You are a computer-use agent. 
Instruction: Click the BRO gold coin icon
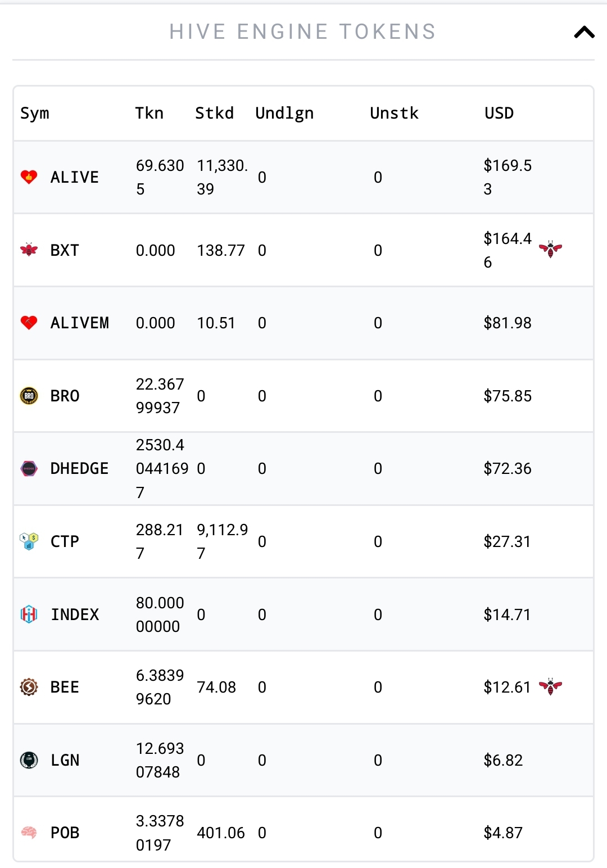[x=29, y=396]
